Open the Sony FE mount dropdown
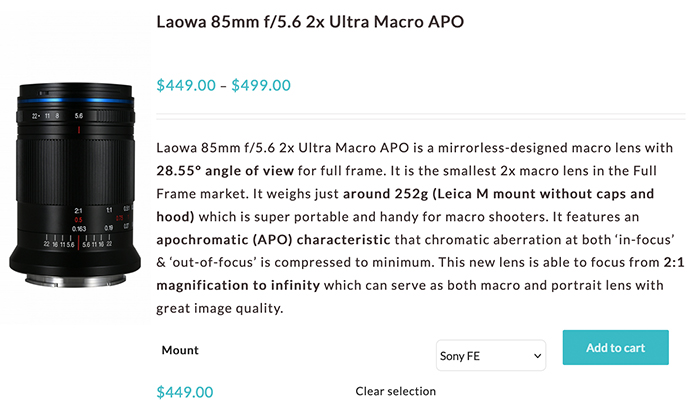 point(491,356)
